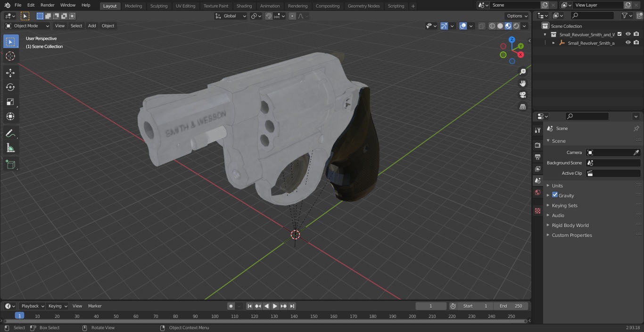Toggle the Gravity checkbox
The image size is (644, 332).
tap(555, 195)
